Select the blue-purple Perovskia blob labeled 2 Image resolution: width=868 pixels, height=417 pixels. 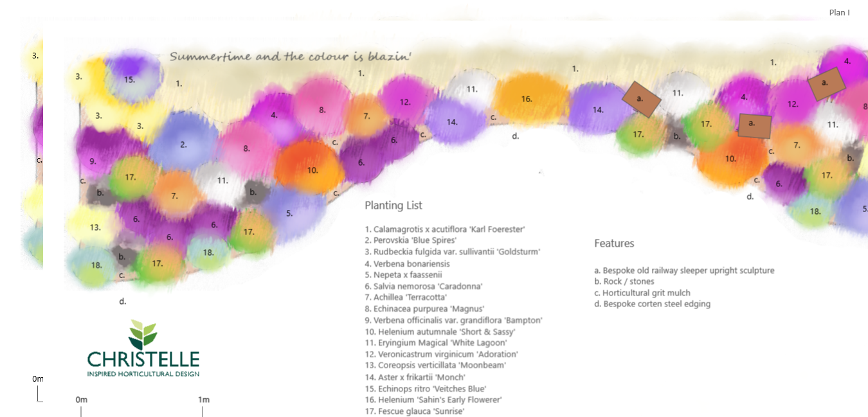183,145
